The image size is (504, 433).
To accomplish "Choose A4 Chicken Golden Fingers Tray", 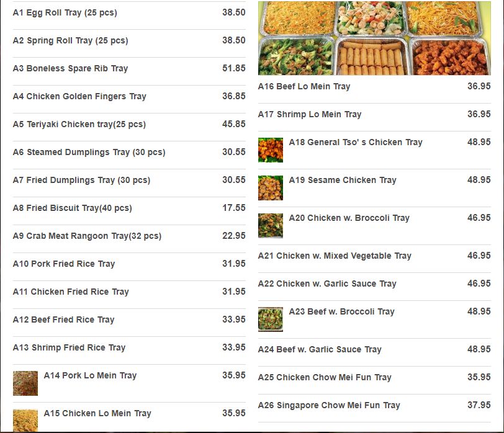I will point(79,96).
